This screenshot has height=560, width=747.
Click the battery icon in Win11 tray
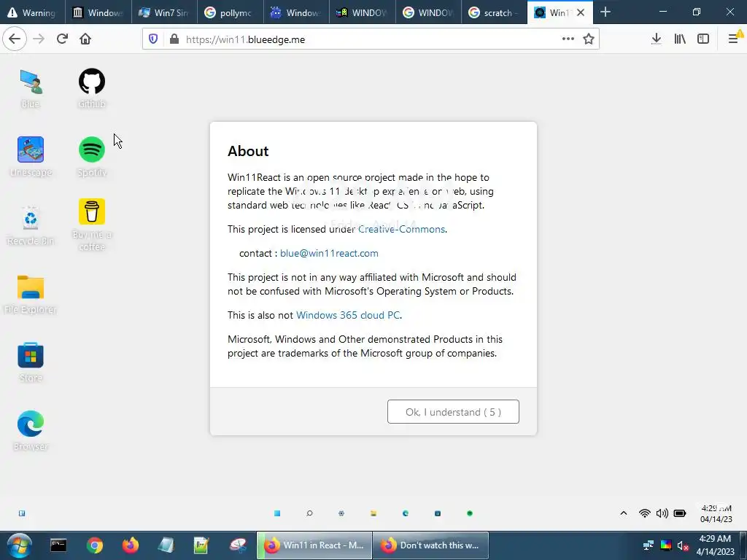[x=680, y=513]
